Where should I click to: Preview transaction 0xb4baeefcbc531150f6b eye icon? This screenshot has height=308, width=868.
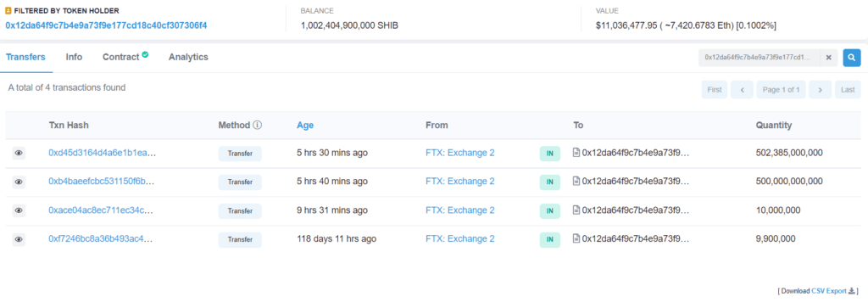click(19, 181)
